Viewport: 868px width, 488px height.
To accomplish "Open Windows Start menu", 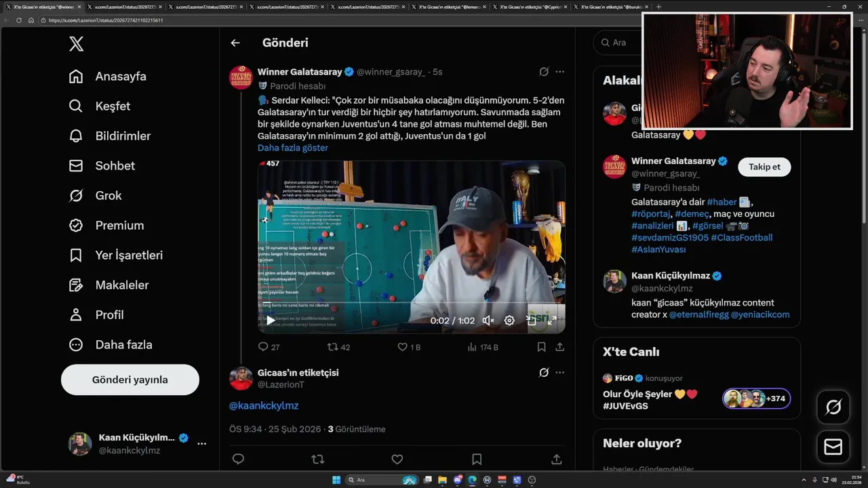I will pyautogui.click(x=336, y=480).
